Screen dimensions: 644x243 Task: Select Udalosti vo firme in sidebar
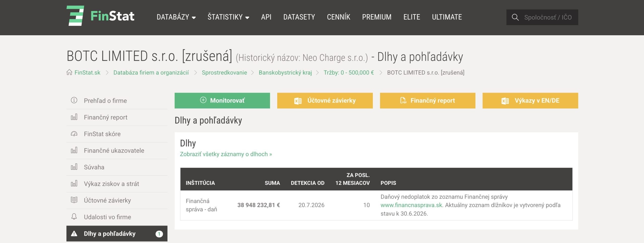(x=117, y=217)
